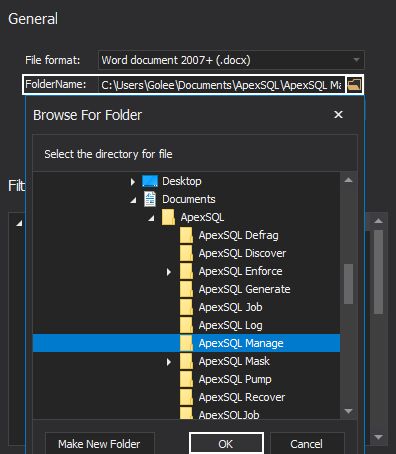Select the ApexSQL Mask folder
The width and height of the screenshot is (396, 454).
pos(234,361)
